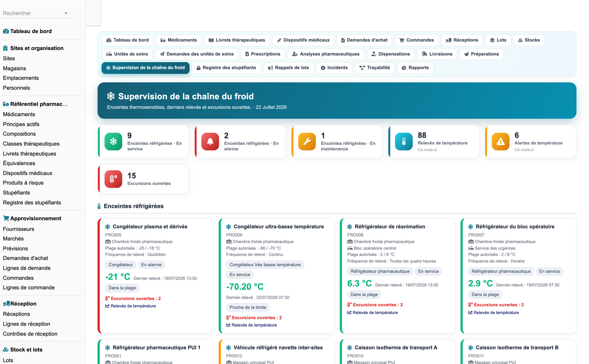This screenshot has height=364, width=589.
Task: Click the blue thermometer icon for Relevés de température
Action: click(404, 141)
